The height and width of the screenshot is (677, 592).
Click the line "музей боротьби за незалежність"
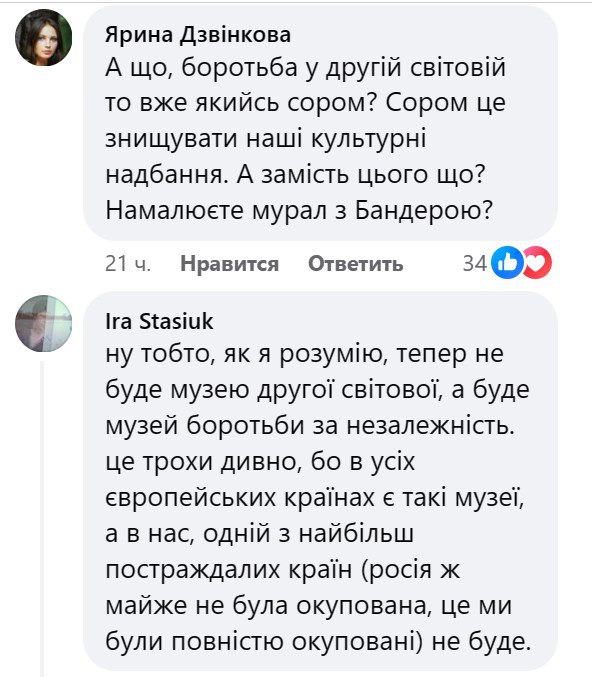[x=310, y=426]
